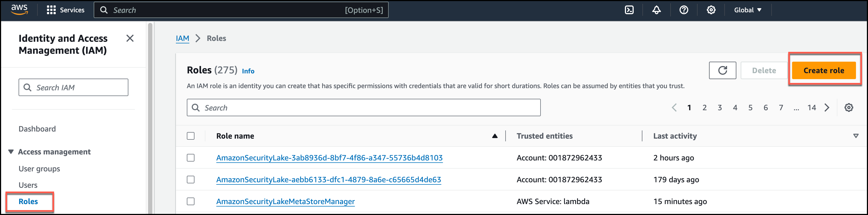Open AWS CloudShell terminal icon
Image resolution: width=868 pixels, height=215 pixels.
629,10
